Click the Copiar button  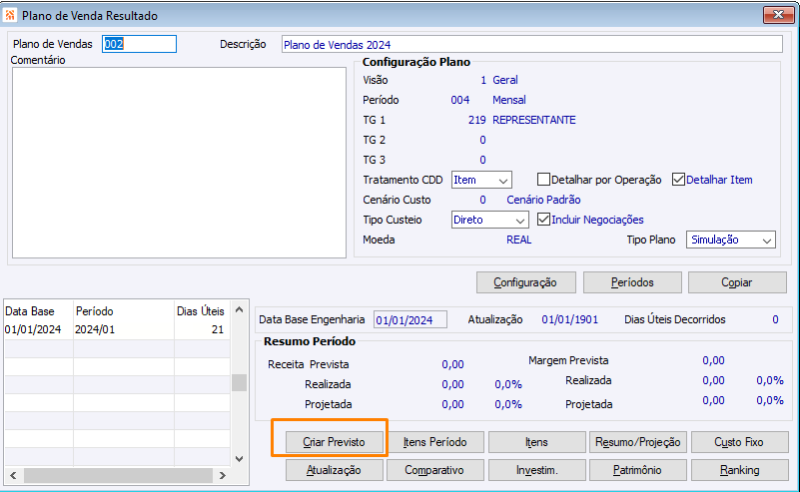click(737, 282)
